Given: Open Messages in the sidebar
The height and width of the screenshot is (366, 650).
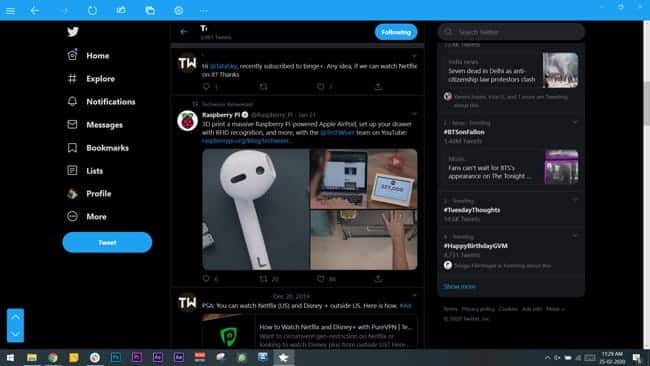Looking at the screenshot, I should [x=104, y=125].
